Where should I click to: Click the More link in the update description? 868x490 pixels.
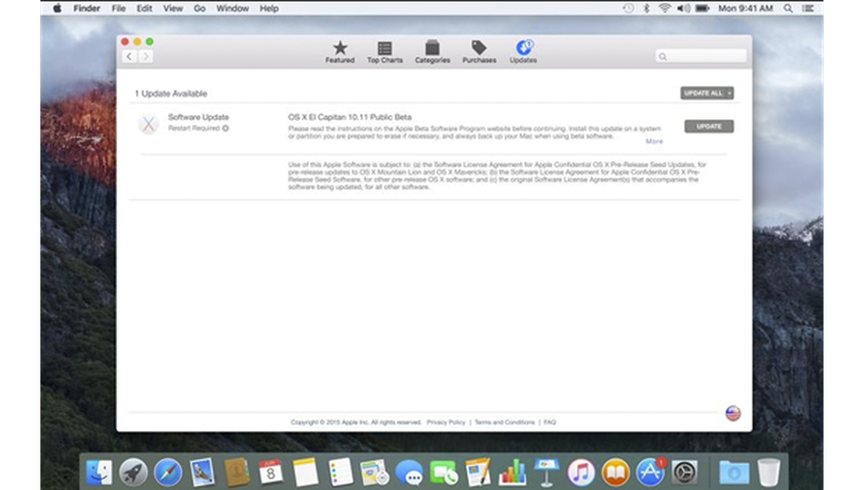654,141
